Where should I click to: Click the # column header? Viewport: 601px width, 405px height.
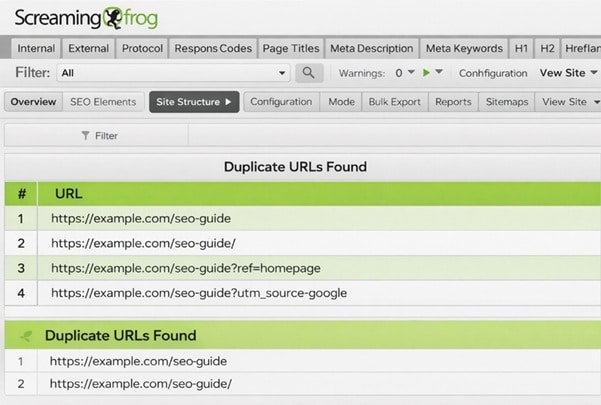pos(21,194)
